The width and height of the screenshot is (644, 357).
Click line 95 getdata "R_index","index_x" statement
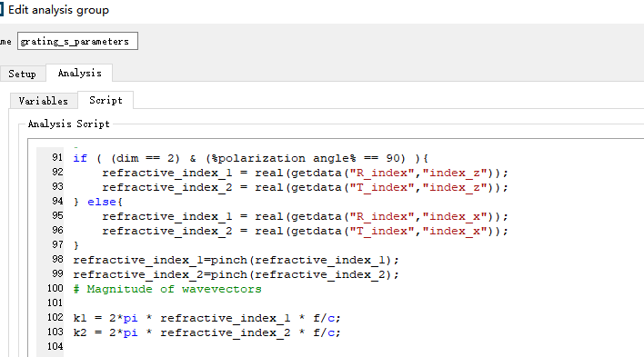pyautogui.click(x=305, y=217)
